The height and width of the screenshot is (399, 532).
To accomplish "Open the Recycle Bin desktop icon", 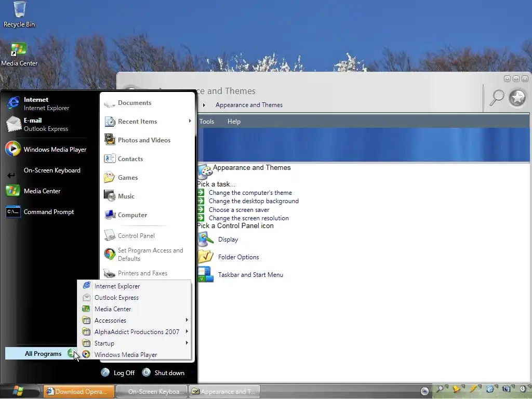I will pos(19,14).
